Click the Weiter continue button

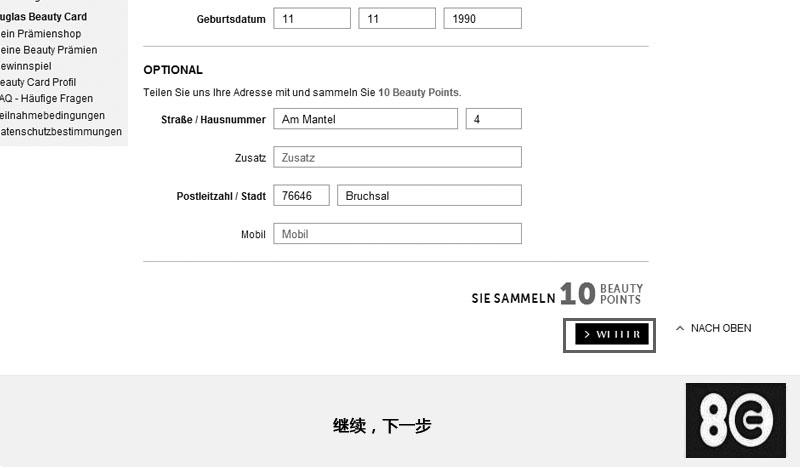(609, 335)
